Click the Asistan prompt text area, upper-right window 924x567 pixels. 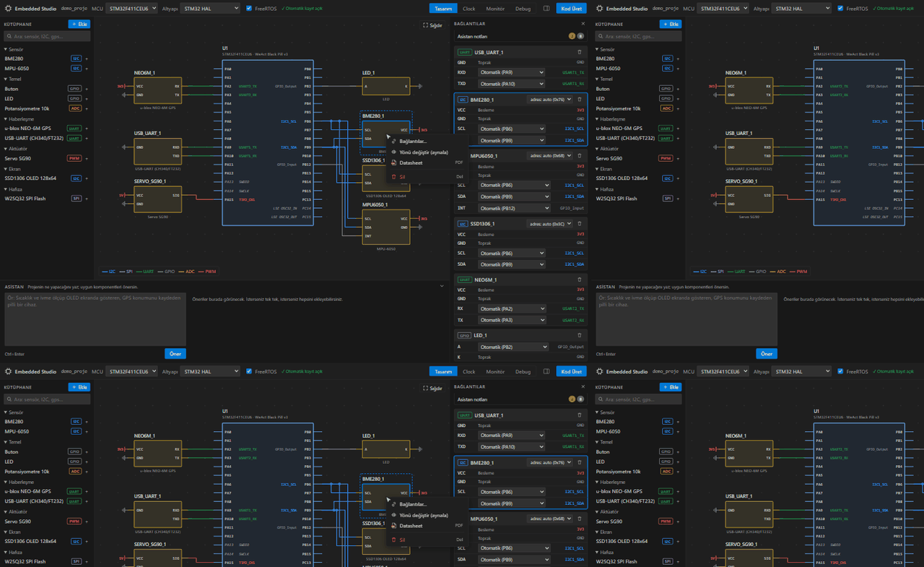coord(687,319)
